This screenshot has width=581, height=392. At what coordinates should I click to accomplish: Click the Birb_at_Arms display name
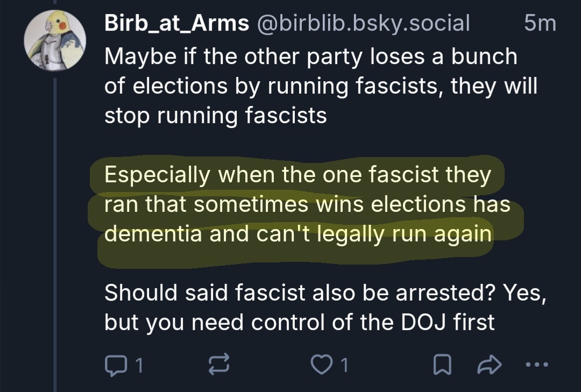click(176, 23)
